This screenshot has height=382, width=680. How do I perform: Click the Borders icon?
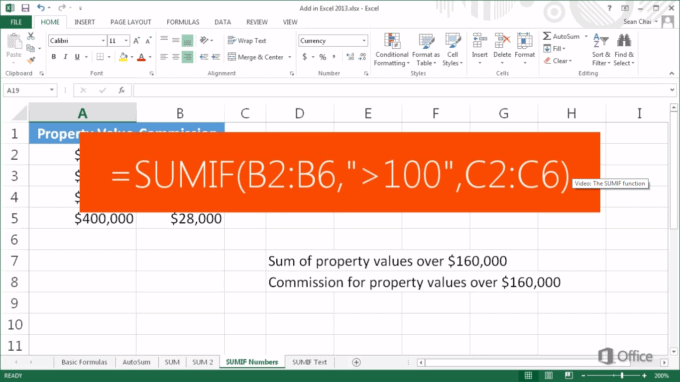(x=100, y=57)
